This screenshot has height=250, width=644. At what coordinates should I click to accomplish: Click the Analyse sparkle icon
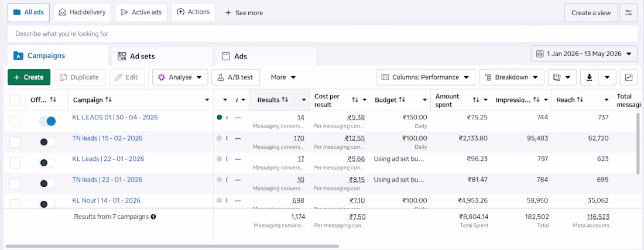point(162,77)
